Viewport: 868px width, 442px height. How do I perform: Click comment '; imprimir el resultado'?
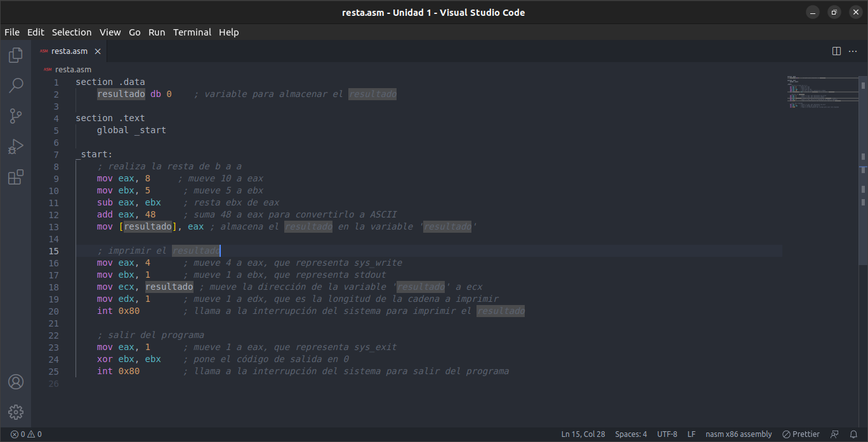click(159, 250)
